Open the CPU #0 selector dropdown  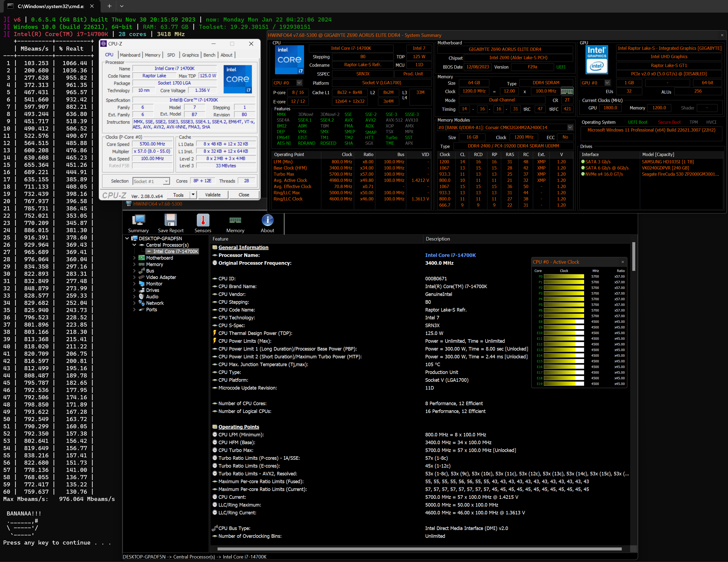299,83
